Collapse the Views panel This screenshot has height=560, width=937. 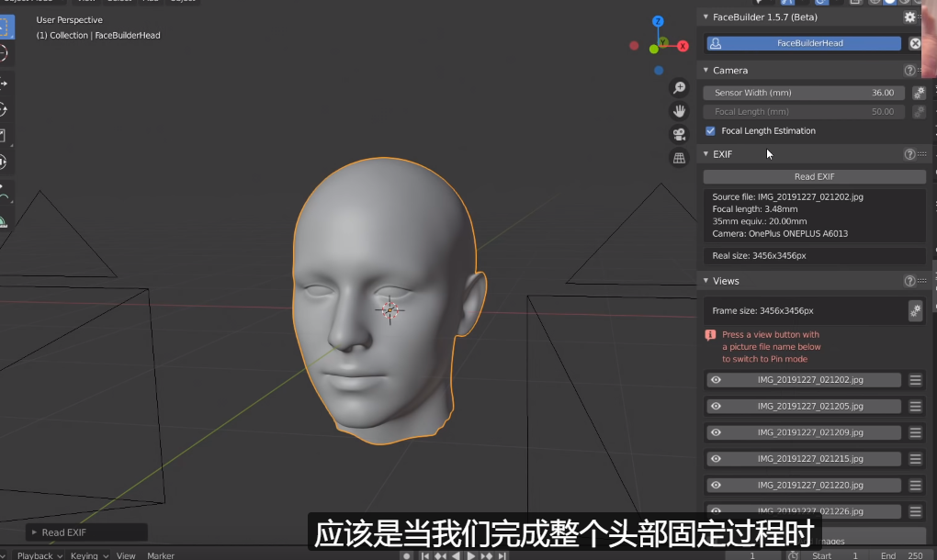pyautogui.click(x=706, y=281)
